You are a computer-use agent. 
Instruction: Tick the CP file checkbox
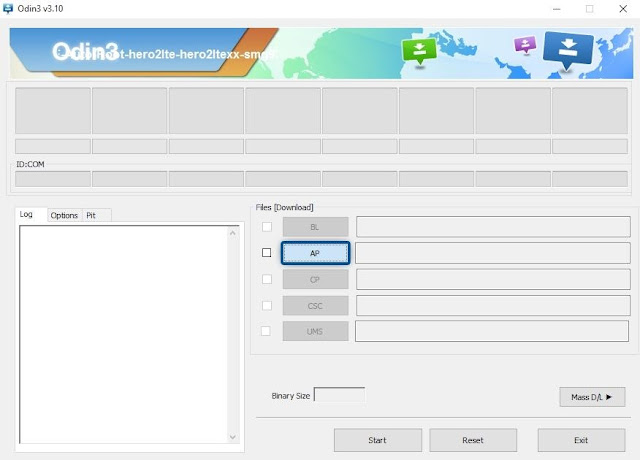coord(267,279)
